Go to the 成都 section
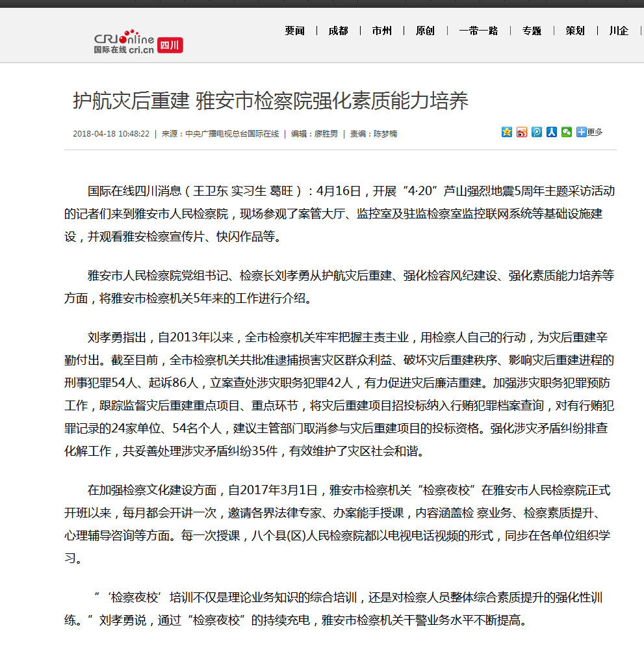 (338, 31)
